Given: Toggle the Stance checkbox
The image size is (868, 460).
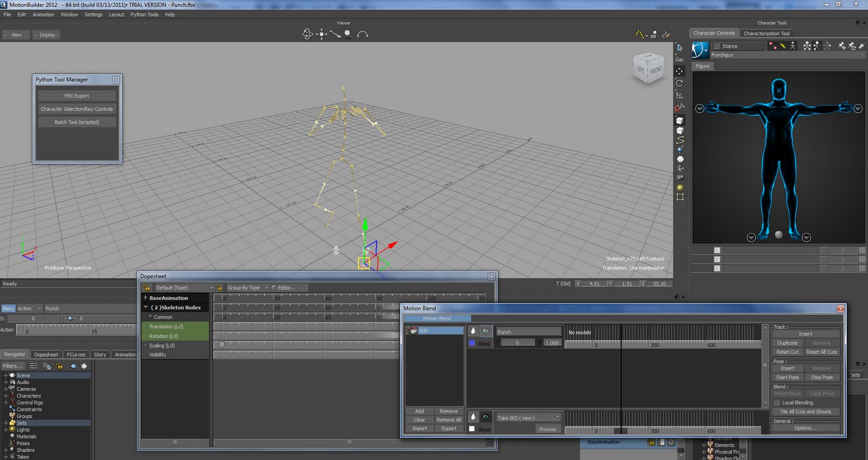Looking at the screenshot, I should [x=716, y=46].
